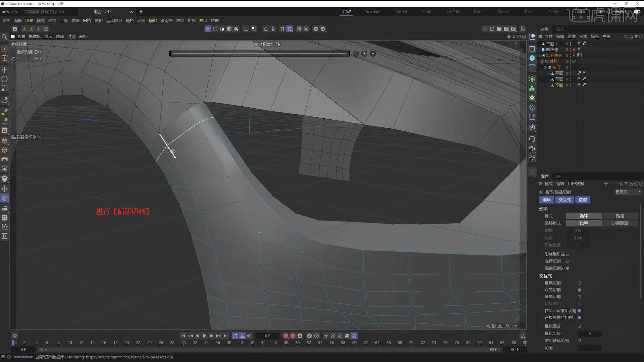Screen dimensions: 644x362
Task: Toggle the X axis lock icon
Action: pos(24,29)
